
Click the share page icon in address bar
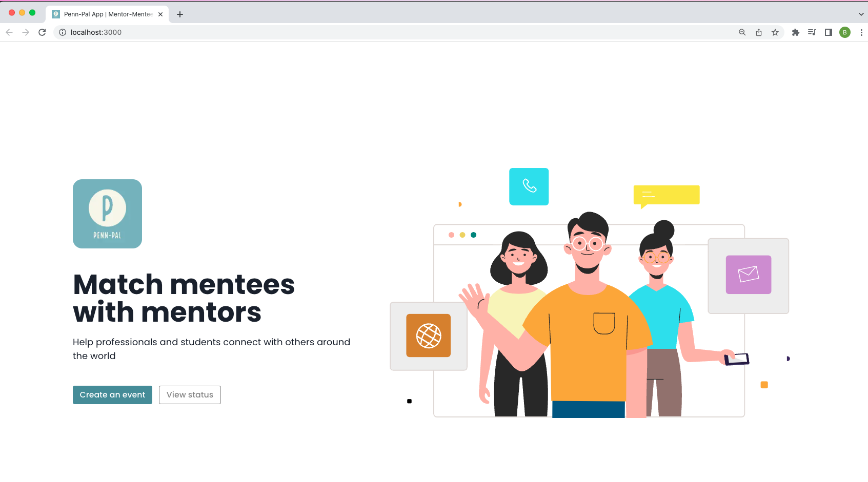[x=759, y=32]
